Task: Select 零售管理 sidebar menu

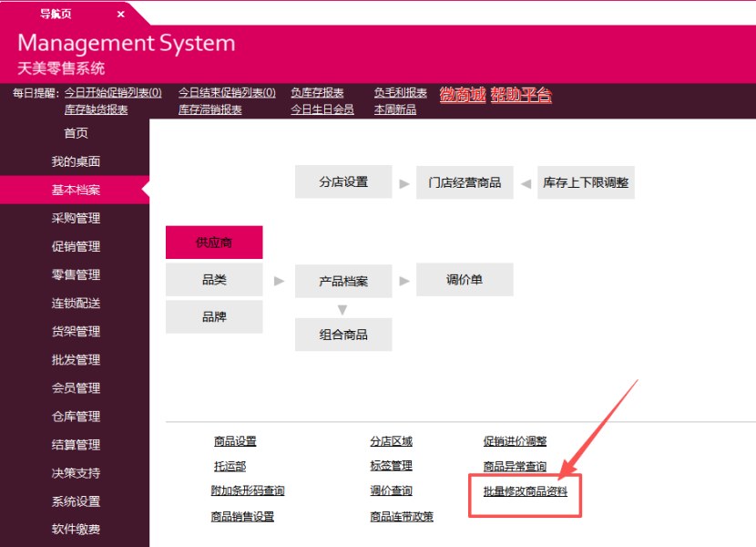Action: [x=76, y=275]
